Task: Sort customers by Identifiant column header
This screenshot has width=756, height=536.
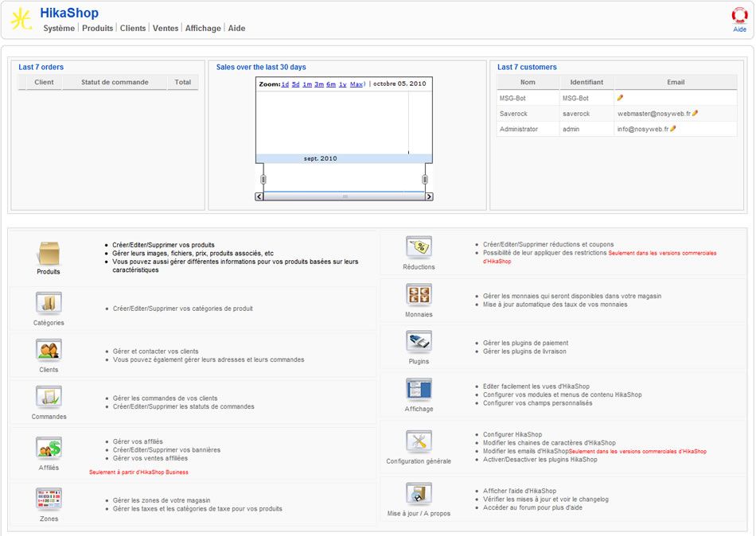Action: point(586,82)
